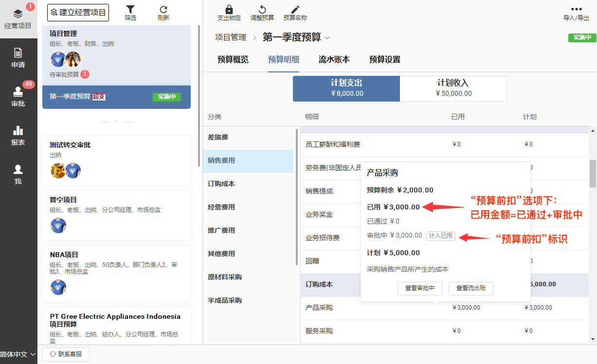Select the 推广费用 category
The height and width of the screenshot is (364, 597).
tap(248, 231)
